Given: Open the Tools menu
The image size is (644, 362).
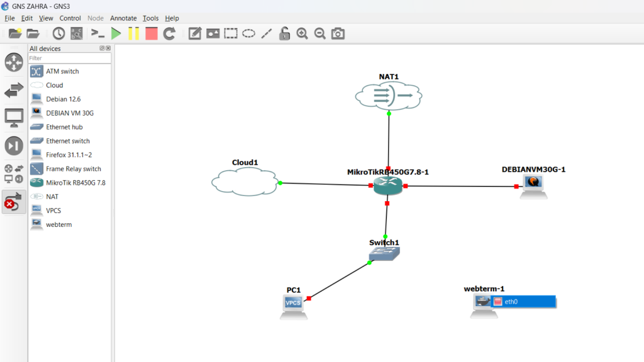Looking at the screenshot, I should 150,18.
